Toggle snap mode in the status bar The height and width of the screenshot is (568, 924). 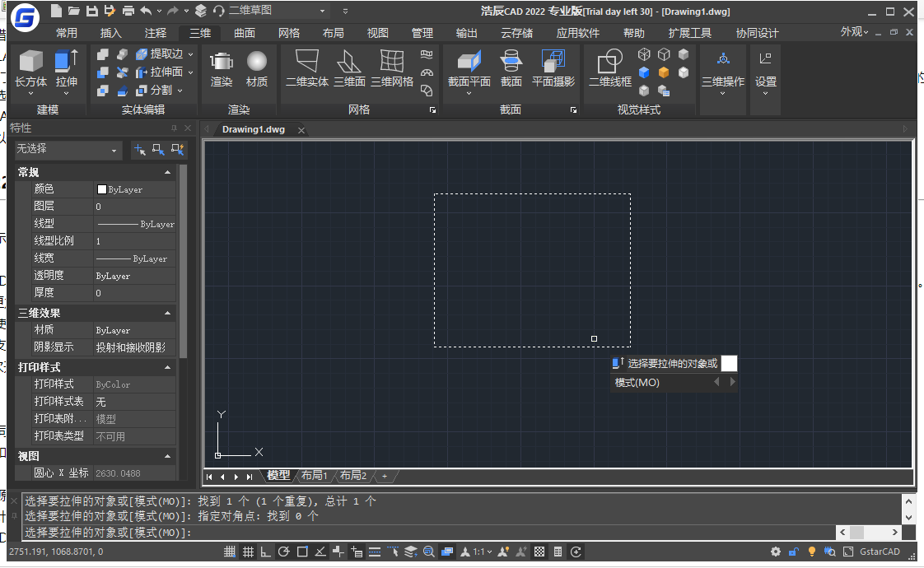[x=230, y=552]
